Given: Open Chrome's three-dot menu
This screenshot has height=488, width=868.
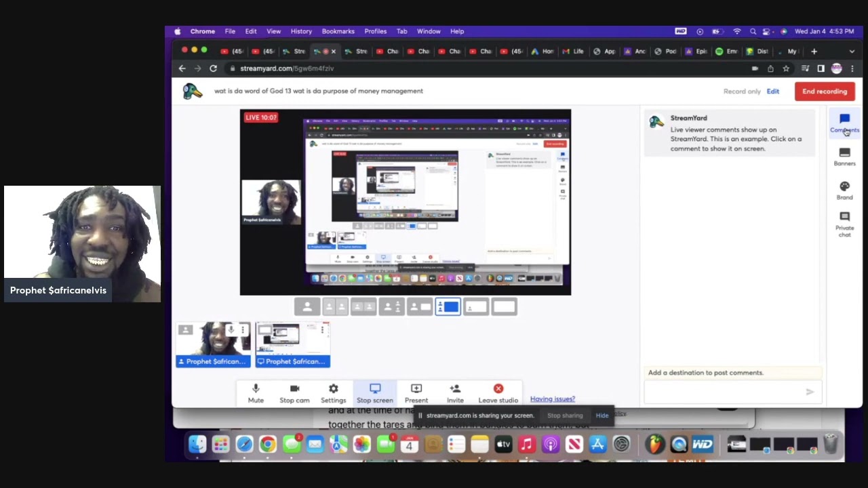Looking at the screenshot, I should tap(852, 68).
